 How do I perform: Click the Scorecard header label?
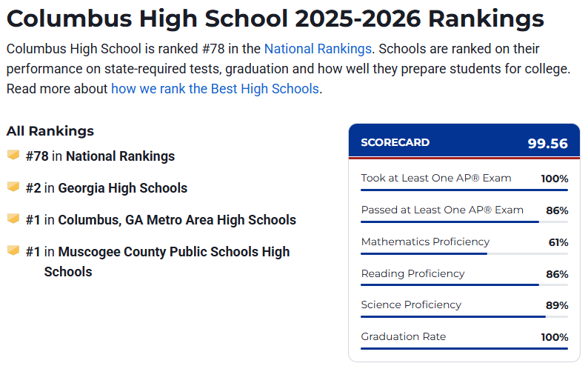(395, 143)
